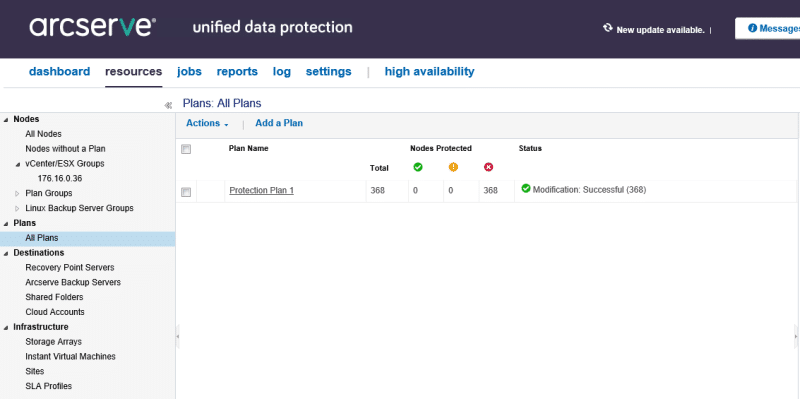Select Recovery Point Servers in sidebar
Viewport: 800px width, 399px height.
pos(70,267)
